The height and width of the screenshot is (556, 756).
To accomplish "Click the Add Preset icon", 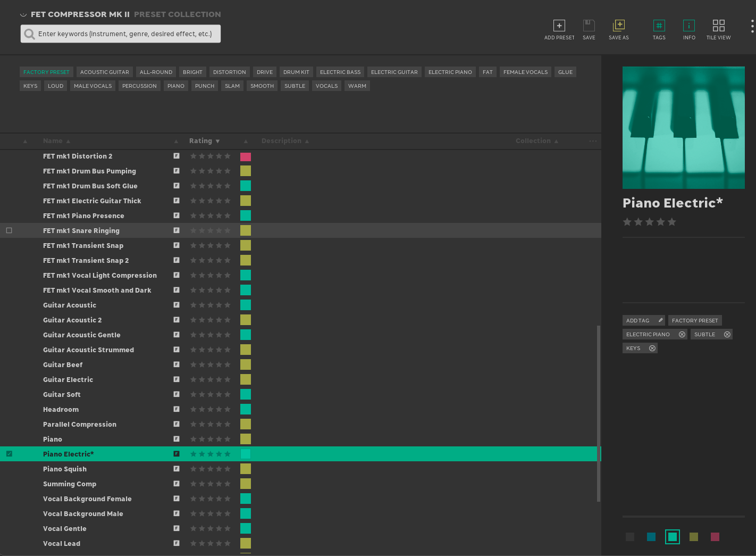I will [x=559, y=26].
